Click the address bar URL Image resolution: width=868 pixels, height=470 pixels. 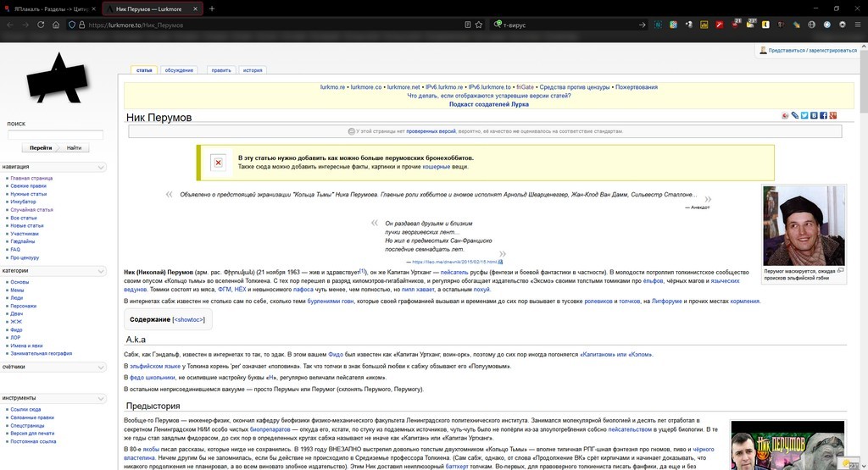[136, 25]
